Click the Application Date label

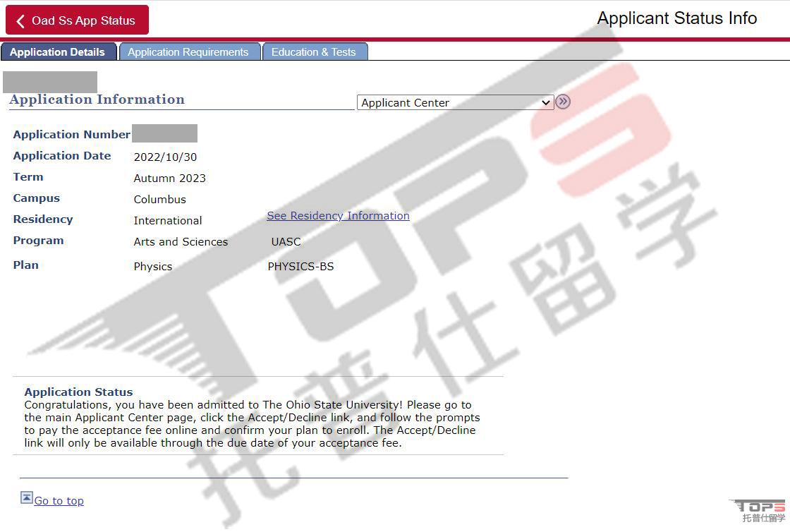pyautogui.click(x=62, y=156)
